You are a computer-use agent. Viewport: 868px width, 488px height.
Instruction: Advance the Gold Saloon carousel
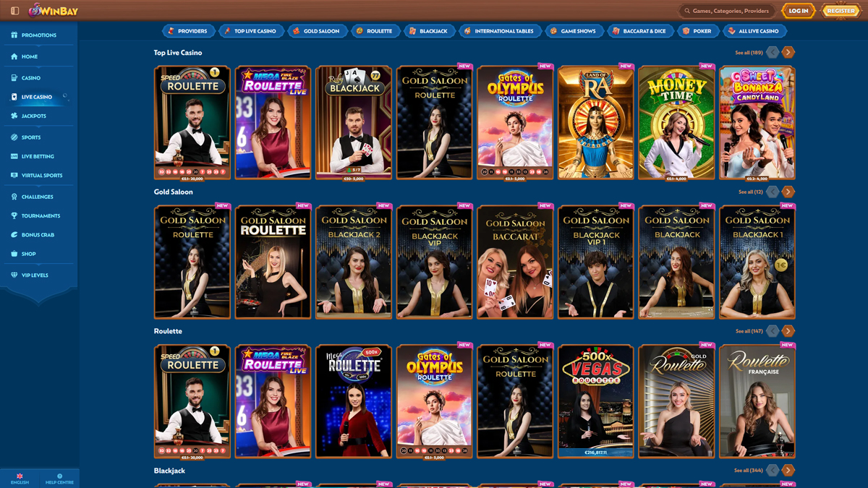point(788,191)
